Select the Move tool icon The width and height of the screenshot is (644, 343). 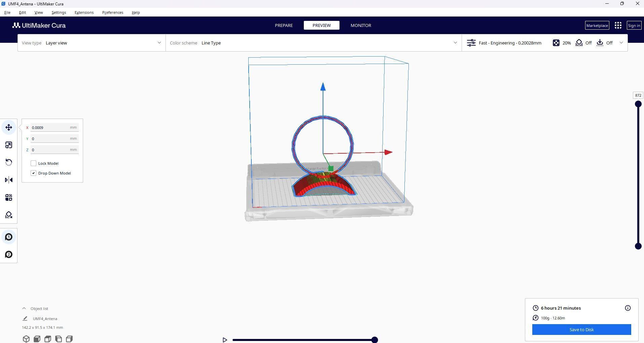[9, 127]
